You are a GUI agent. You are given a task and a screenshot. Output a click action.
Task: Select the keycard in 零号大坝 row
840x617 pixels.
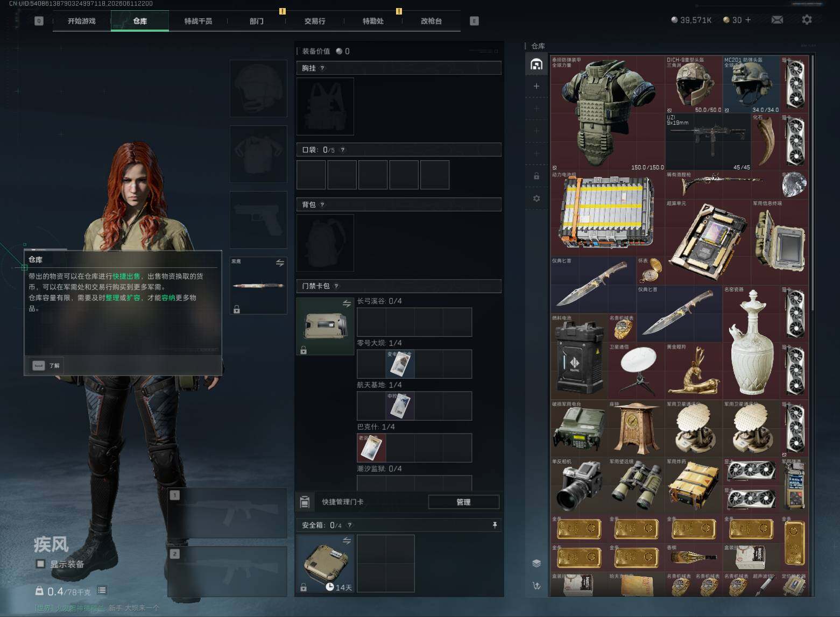tap(400, 364)
